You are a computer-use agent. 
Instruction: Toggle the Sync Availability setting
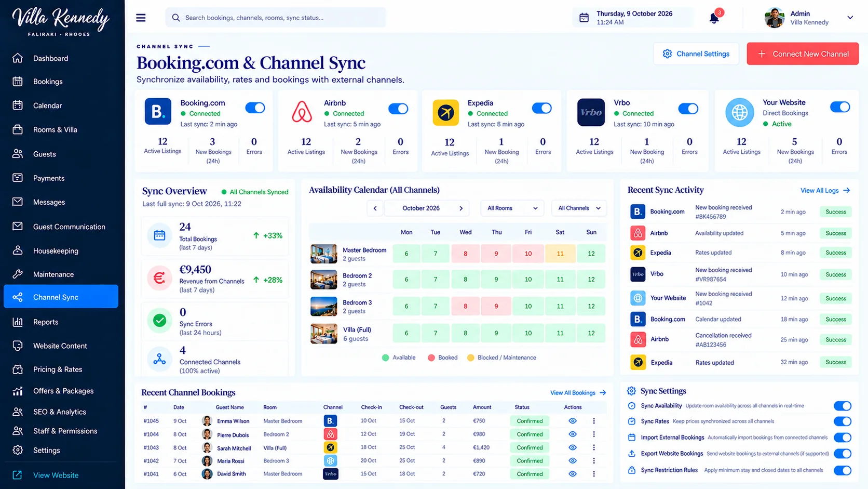843,406
